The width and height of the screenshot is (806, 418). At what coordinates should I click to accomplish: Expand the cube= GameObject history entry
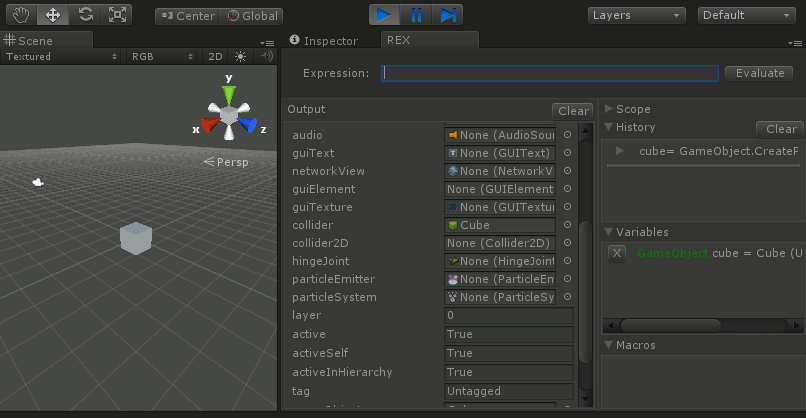pyautogui.click(x=620, y=151)
